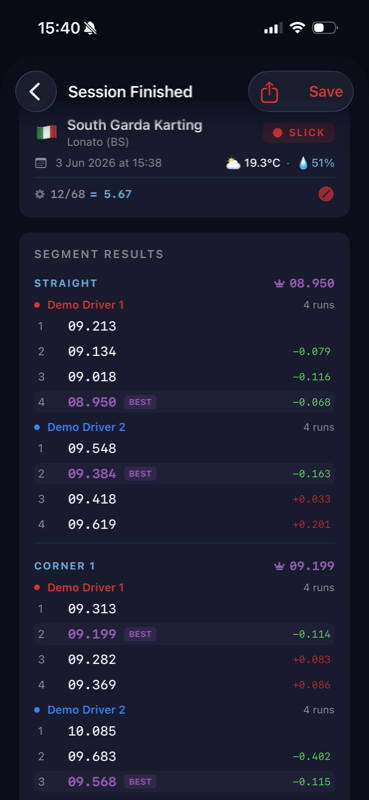This screenshot has height=800, width=369.
Task: Tap the South Garda Karting track name
Action: click(135, 125)
